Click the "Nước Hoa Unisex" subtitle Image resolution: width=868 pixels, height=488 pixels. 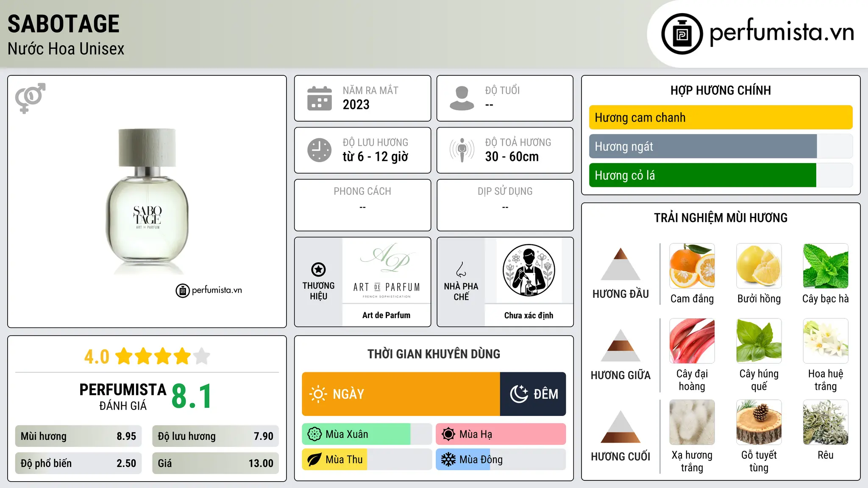(66, 49)
